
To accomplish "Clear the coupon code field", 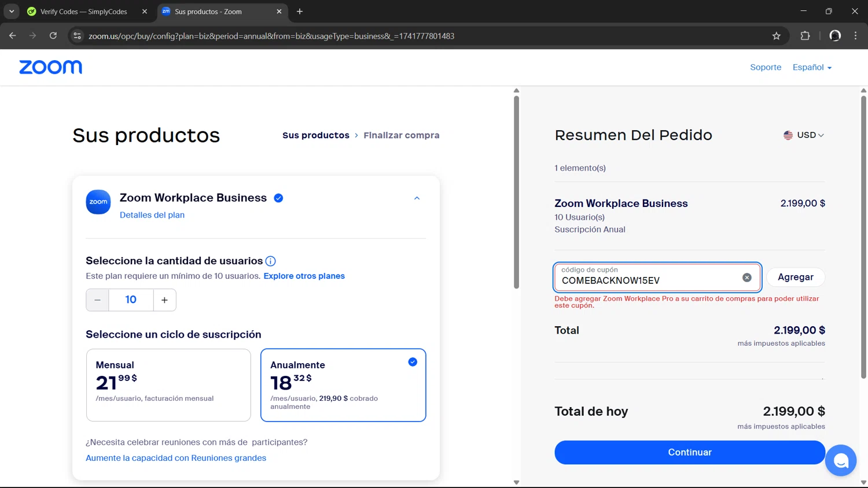I will tap(747, 278).
